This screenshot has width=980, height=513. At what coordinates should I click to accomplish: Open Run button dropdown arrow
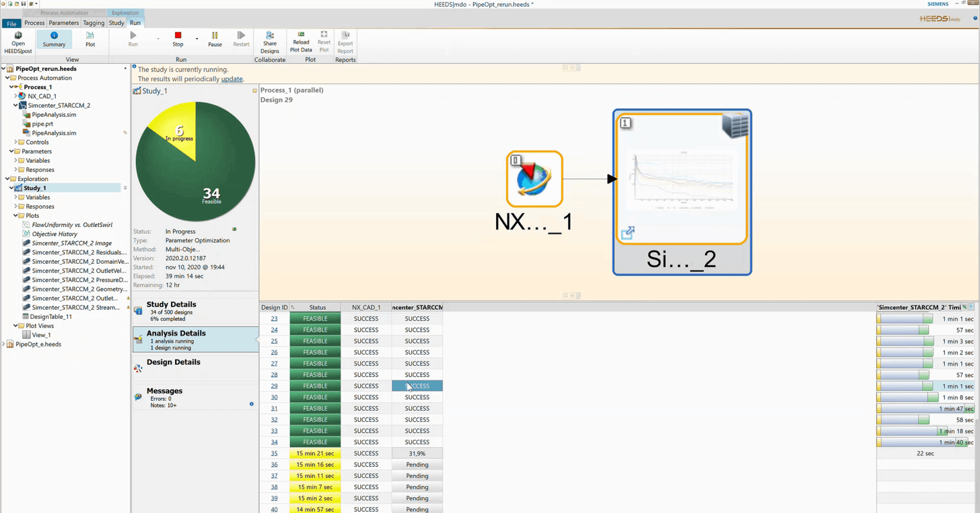(158, 39)
